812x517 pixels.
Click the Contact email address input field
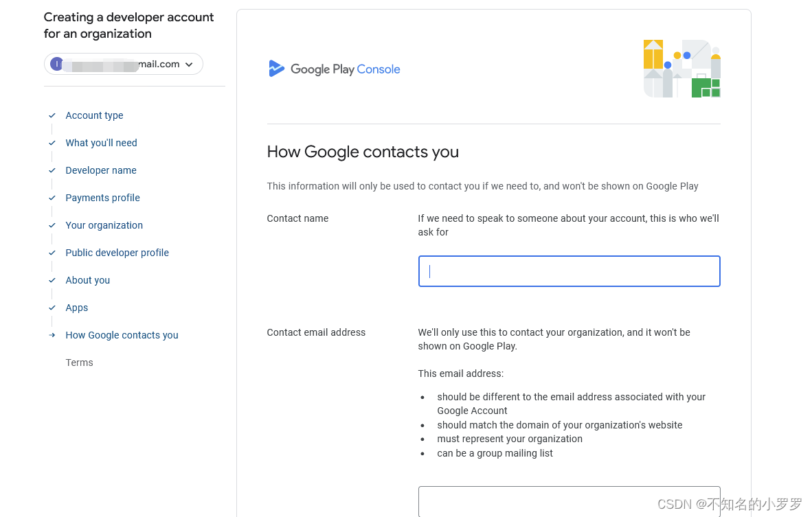(569, 501)
